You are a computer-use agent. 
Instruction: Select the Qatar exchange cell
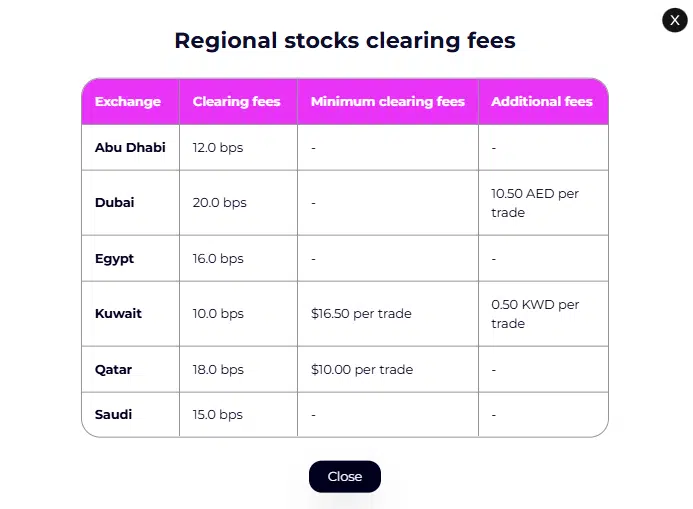(113, 369)
